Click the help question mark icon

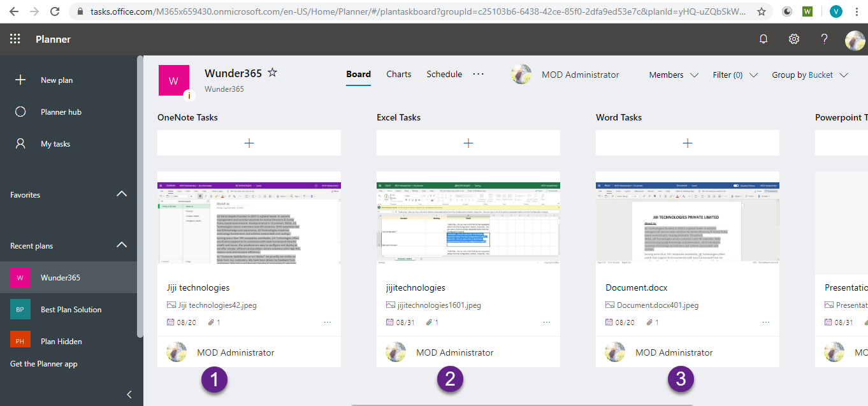[x=824, y=39]
